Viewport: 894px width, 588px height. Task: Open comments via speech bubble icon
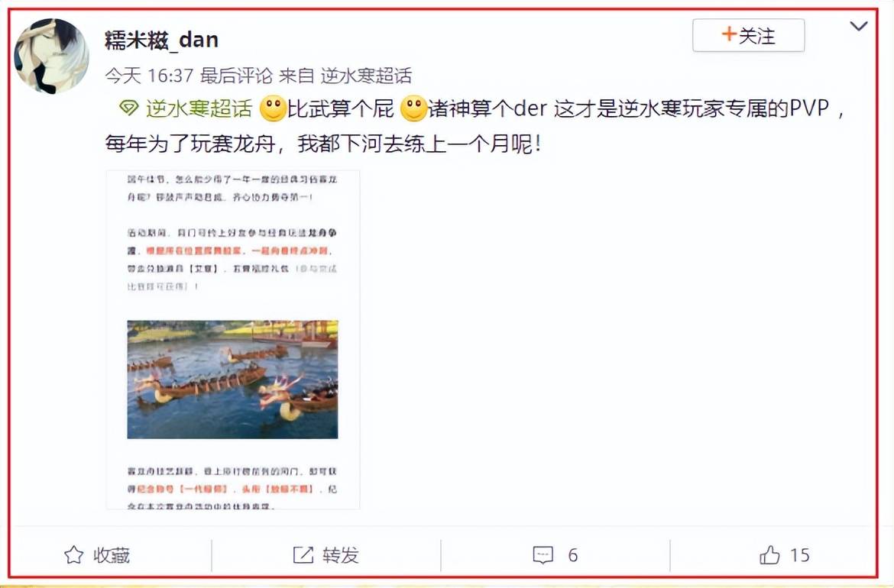pos(543,554)
